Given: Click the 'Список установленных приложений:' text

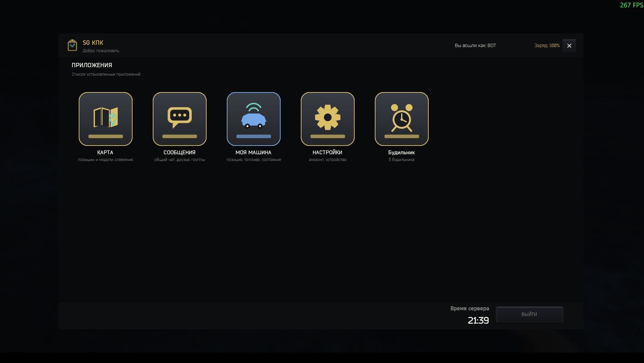Looking at the screenshot, I should click(106, 74).
